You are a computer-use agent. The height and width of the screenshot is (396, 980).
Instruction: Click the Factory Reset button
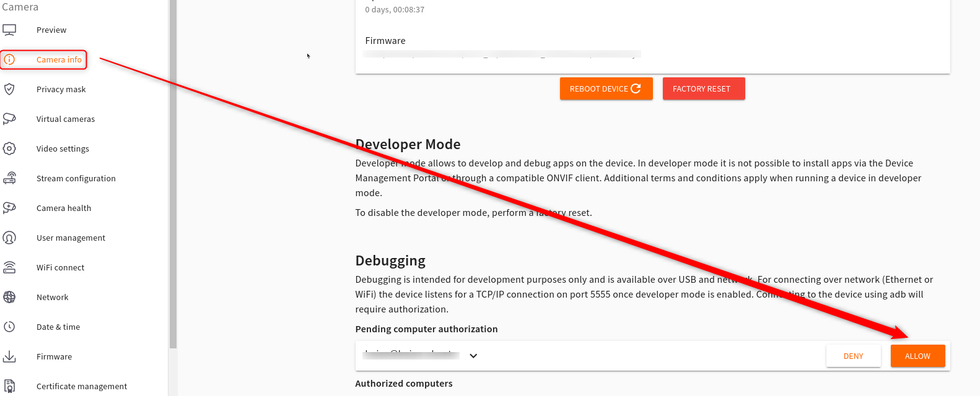(704, 88)
